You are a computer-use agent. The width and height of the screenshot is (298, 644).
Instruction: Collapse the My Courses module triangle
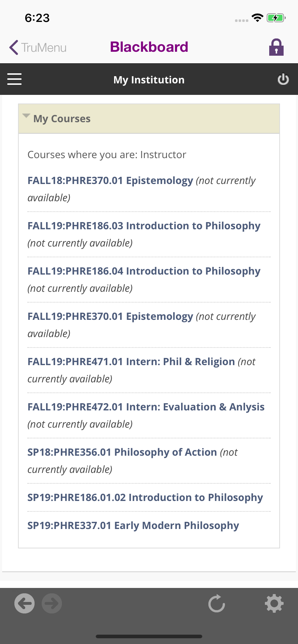point(26,116)
